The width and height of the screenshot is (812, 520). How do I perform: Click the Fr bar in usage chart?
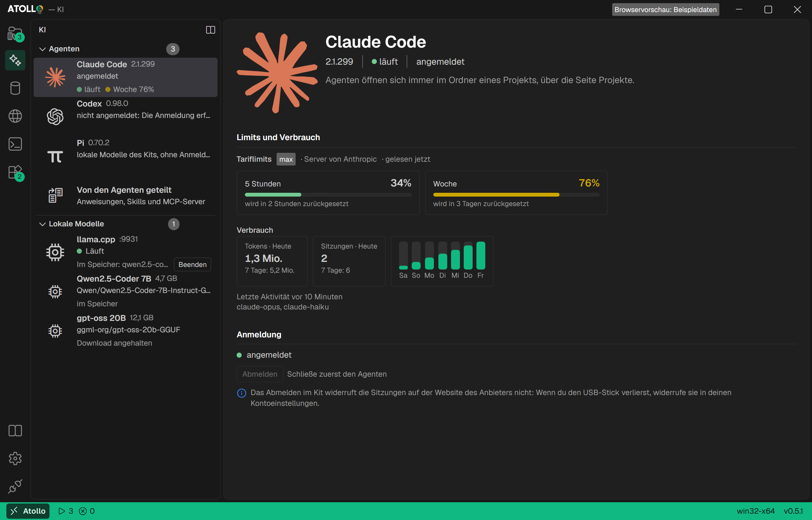481,256
